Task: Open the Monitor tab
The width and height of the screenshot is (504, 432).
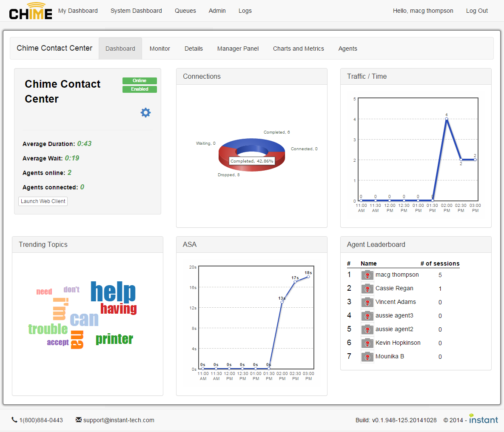Action: (160, 49)
